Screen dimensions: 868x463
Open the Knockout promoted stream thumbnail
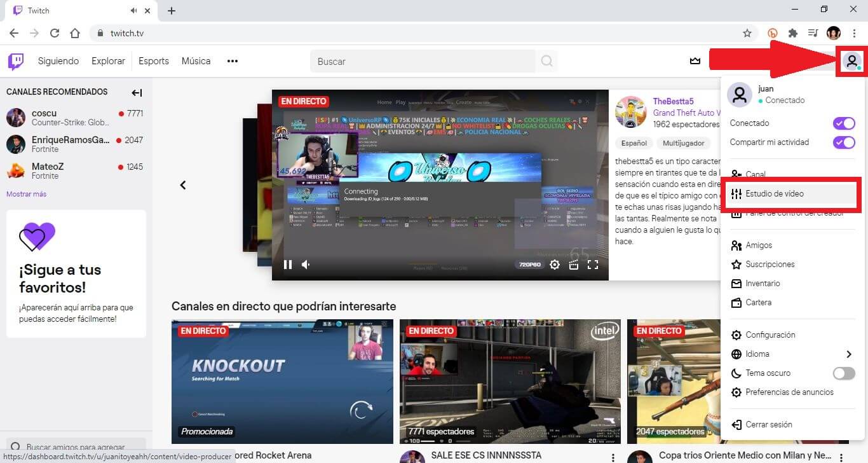tap(282, 382)
